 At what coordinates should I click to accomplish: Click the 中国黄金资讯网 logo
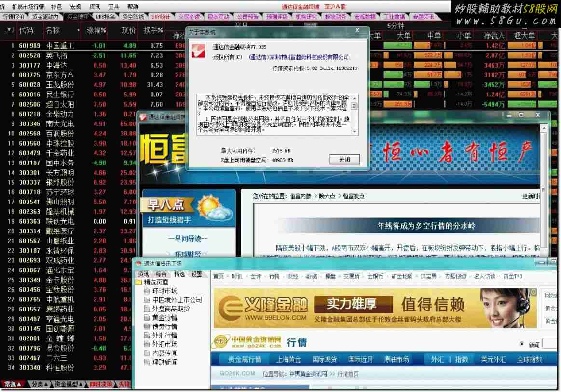tap(247, 342)
